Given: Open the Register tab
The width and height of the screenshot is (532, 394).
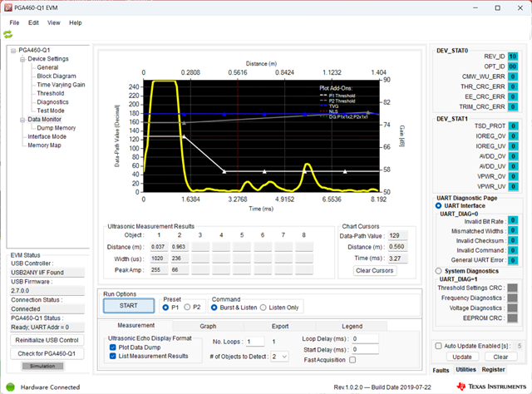Looking at the screenshot, I should [x=493, y=370].
